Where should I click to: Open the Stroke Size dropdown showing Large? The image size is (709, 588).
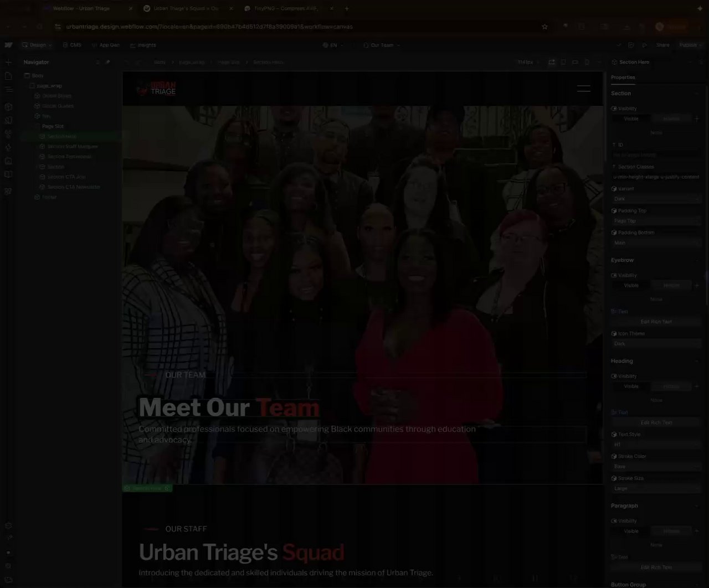point(656,488)
